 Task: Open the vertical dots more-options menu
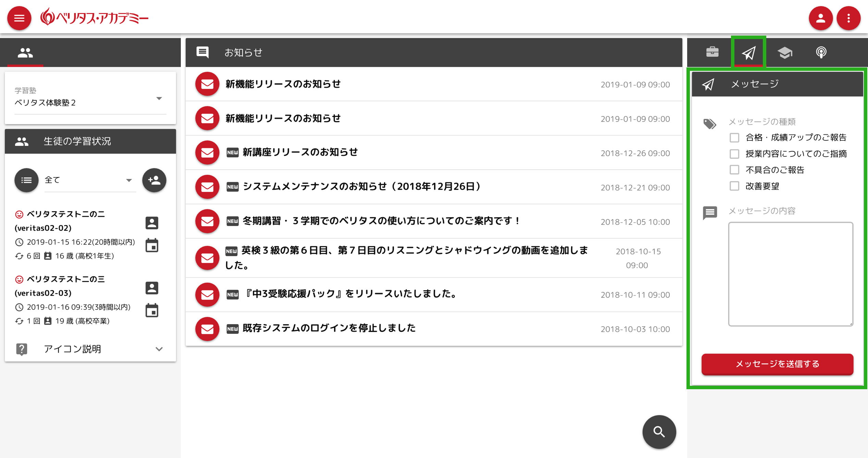[x=848, y=18]
